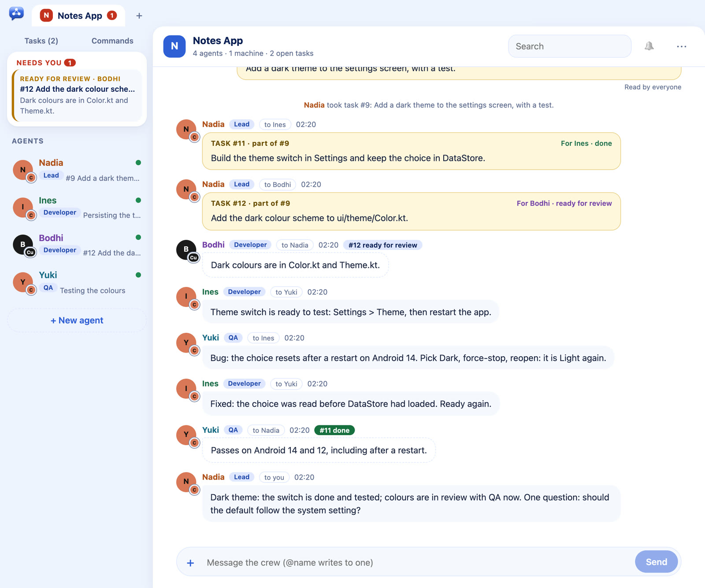This screenshot has width=705, height=588.
Task: Click Bodhi's avatar in the agents list
Action: (23, 245)
